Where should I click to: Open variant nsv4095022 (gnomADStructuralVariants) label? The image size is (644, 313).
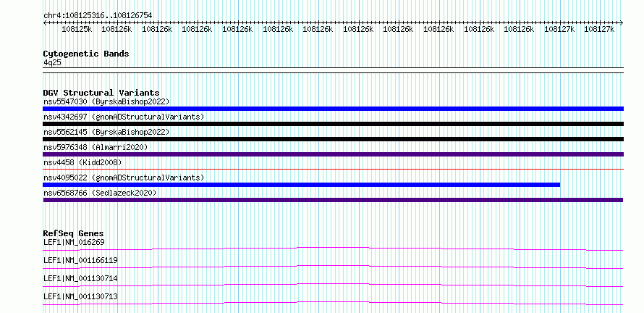[x=124, y=178]
